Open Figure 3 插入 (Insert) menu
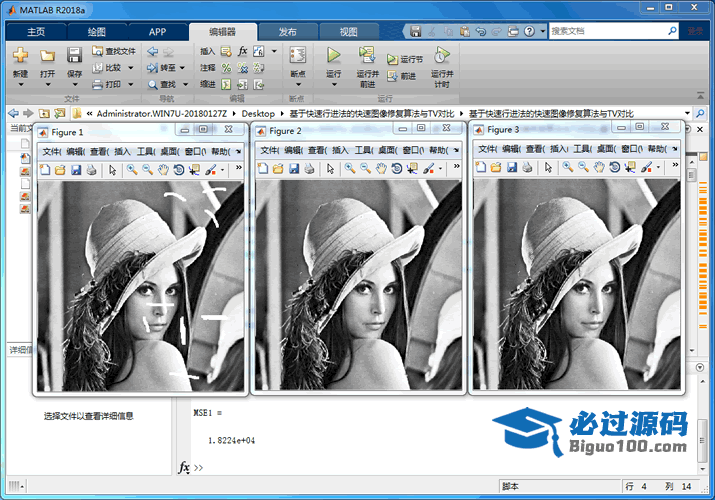This screenshot has height=500, width=715. point(559,149)
